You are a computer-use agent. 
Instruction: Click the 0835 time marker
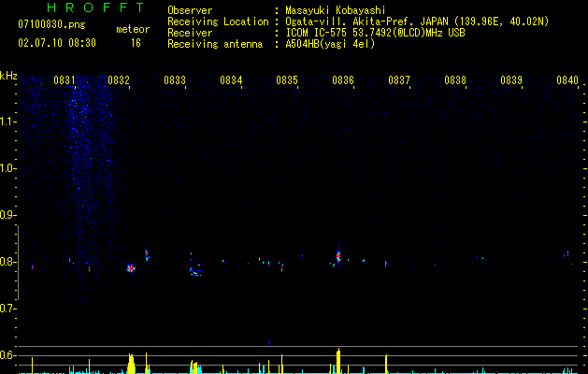click(287, 79)
